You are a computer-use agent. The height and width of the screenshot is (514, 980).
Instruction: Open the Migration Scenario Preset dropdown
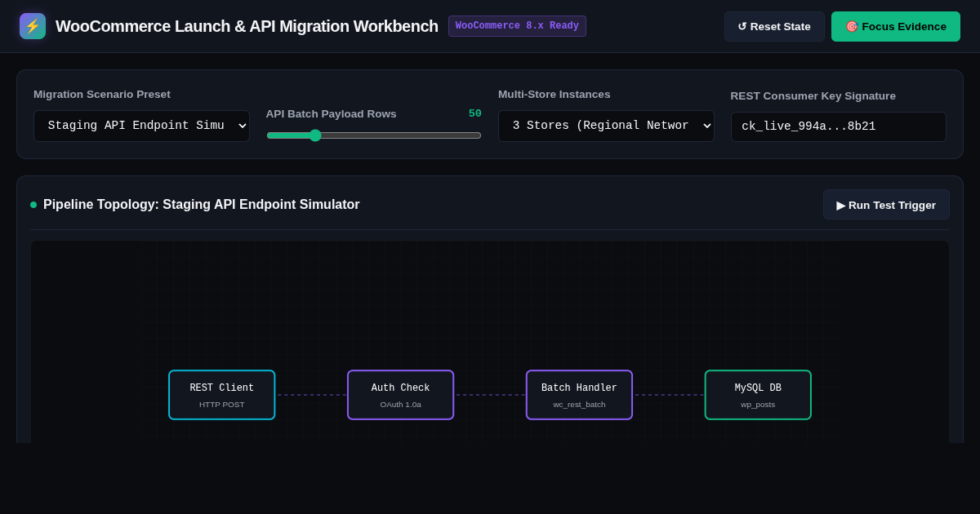tap(141, 126)
